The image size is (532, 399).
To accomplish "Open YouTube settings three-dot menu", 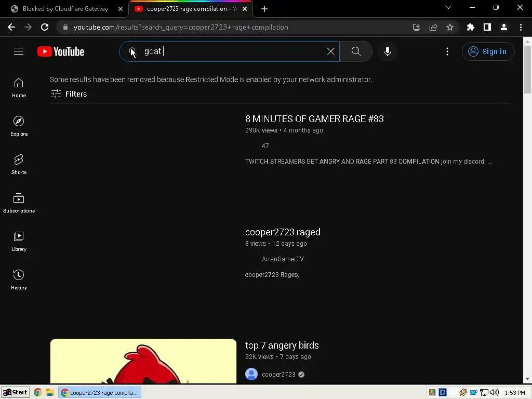I will [447, 51].
